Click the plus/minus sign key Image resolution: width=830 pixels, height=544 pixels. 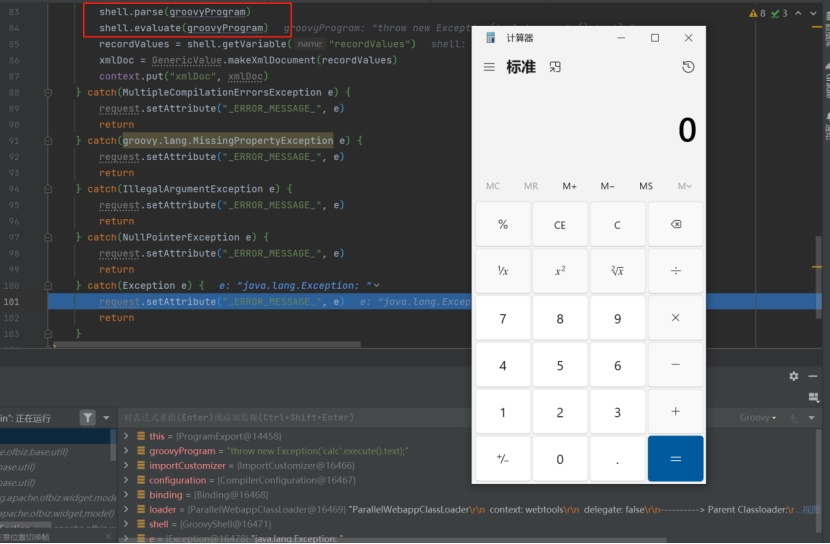pos(503,459)
